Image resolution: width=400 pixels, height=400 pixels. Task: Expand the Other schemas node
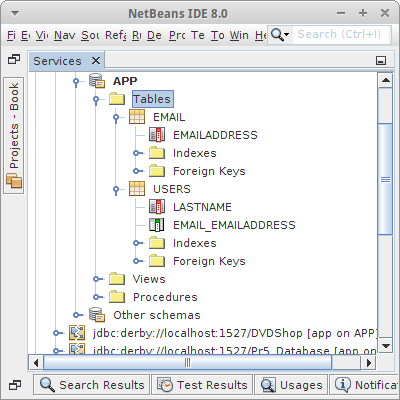77,315
